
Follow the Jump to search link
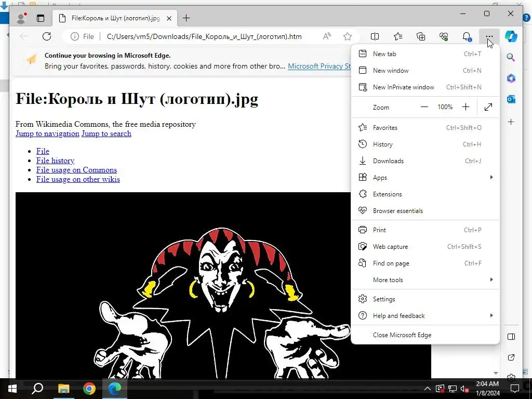tap(106, 134)
